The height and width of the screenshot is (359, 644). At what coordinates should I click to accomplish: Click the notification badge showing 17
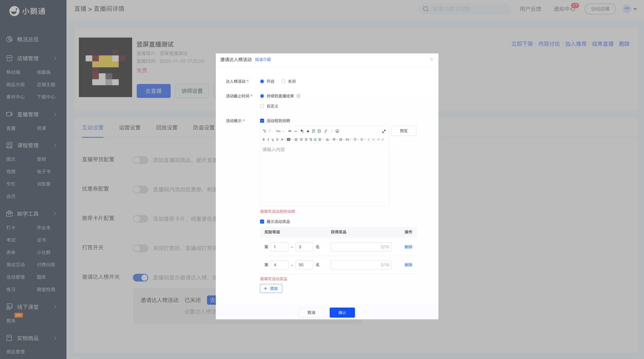click(575, 5)
